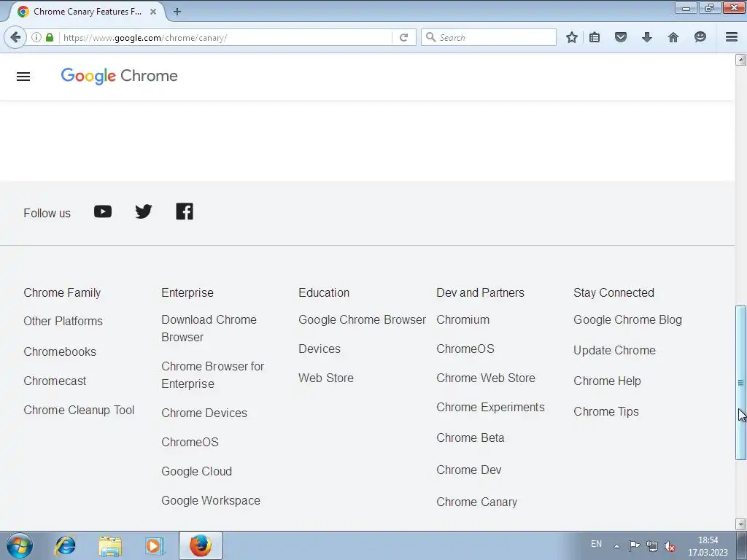Screen dimensions: 747x560
Task: Open the Chrome Help link
Action: pyautogui.click(x=607, y=381)
